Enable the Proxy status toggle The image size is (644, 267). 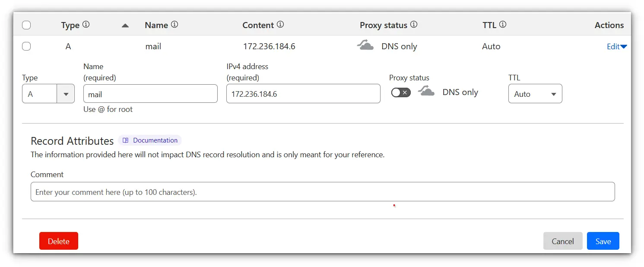[x=400, y=92]
